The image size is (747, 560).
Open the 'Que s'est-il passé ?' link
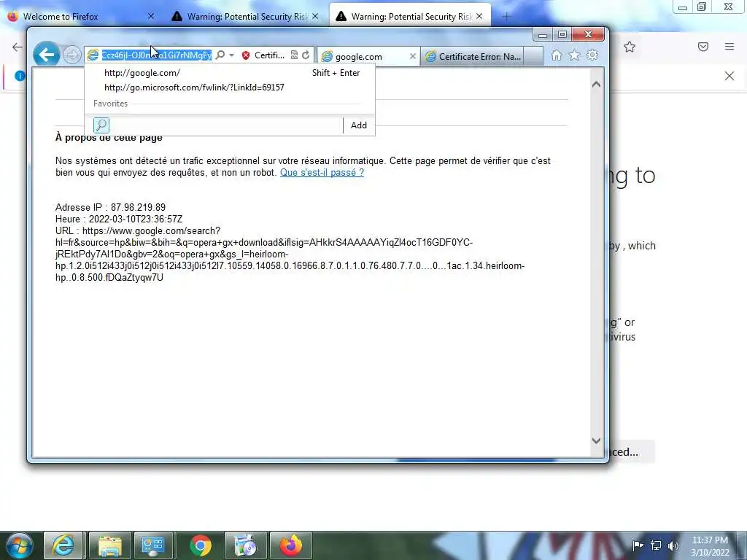click(322, 172)
